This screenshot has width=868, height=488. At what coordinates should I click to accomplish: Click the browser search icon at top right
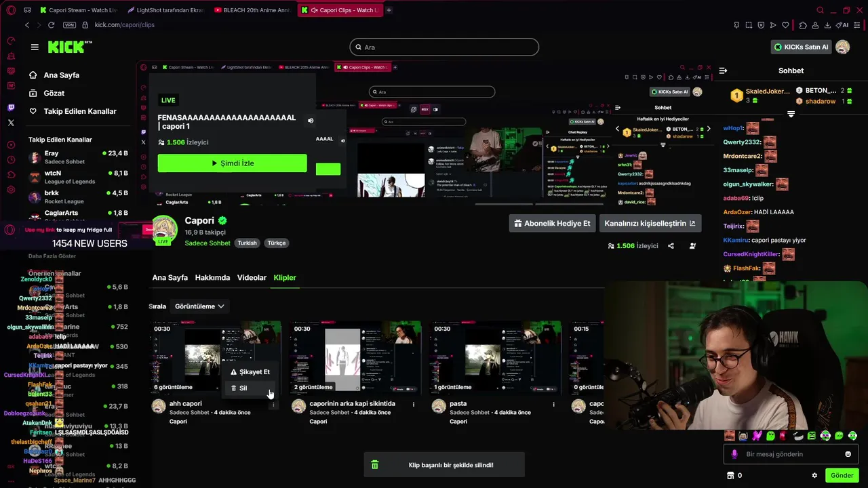820,10
